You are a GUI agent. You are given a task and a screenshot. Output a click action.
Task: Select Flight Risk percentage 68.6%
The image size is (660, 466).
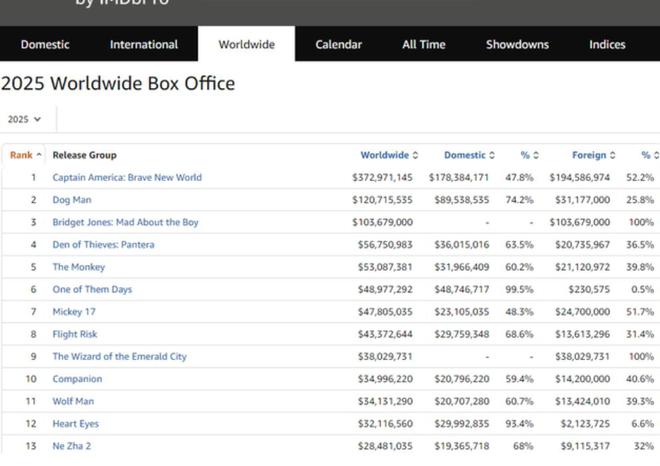click(519, 334)
